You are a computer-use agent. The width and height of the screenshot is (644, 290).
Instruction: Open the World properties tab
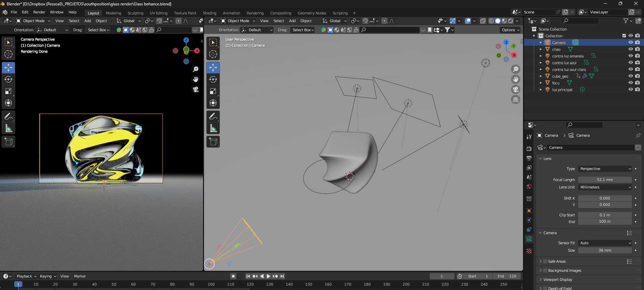point(529,186)
